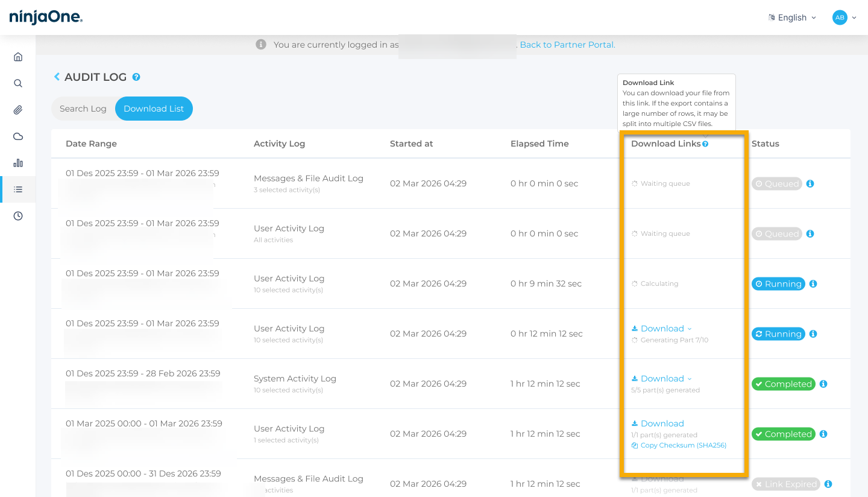Click '0 hr 12 min 12 sec' elapsed time
The height and width of the screenshot is (497, 868).
coord(547,334)
